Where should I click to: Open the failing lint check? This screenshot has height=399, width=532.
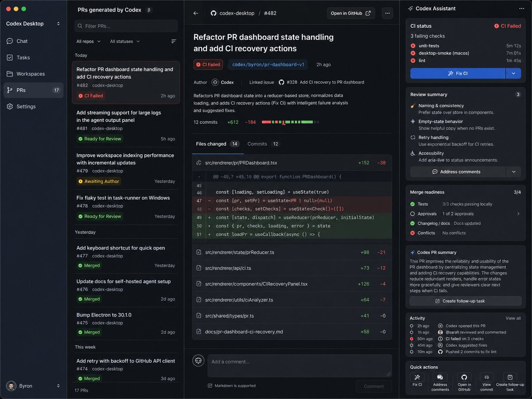coord(465,61)
